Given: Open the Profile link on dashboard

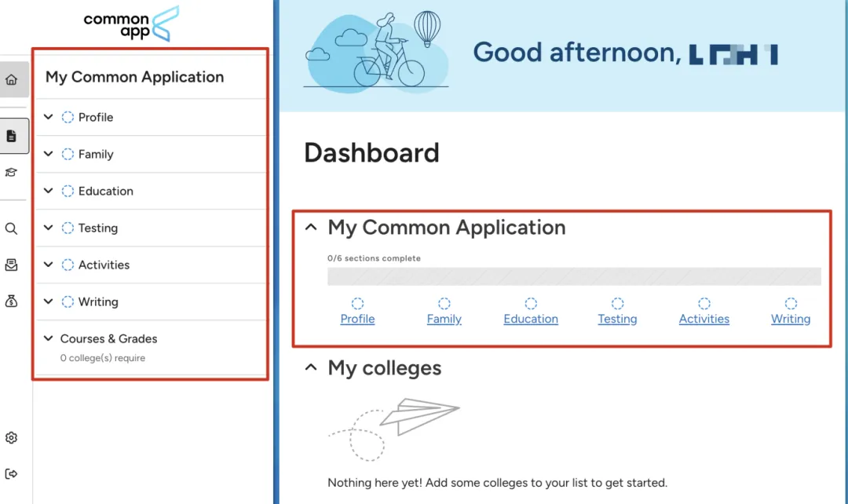Looking at the screenshot, I should pyautogui.click(x=357, y=319).
